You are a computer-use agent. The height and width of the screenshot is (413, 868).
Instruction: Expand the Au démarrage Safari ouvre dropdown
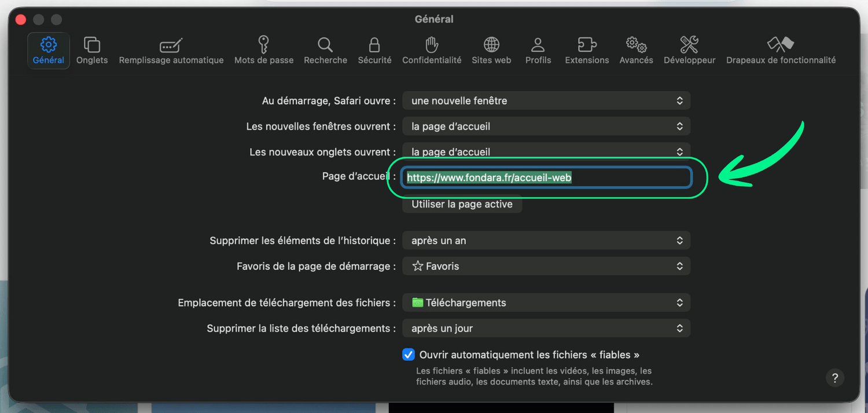coord(546,101)
